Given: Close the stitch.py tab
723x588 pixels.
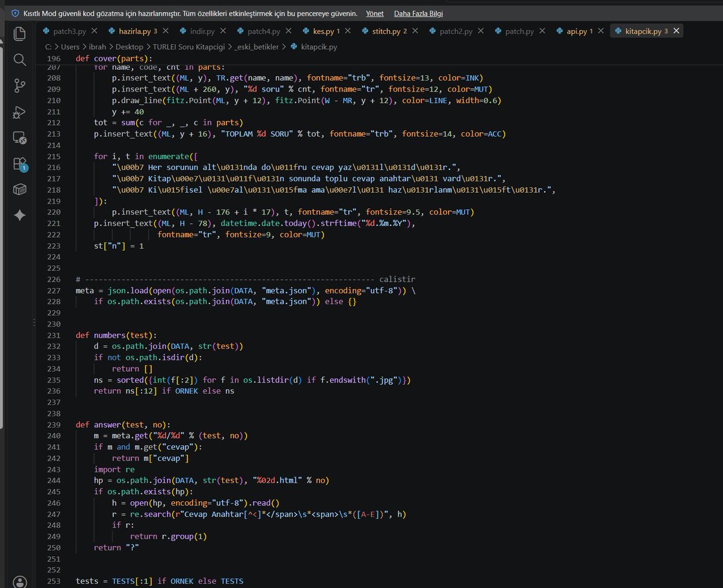Looking at the screenshot, I should click(416, 31).
